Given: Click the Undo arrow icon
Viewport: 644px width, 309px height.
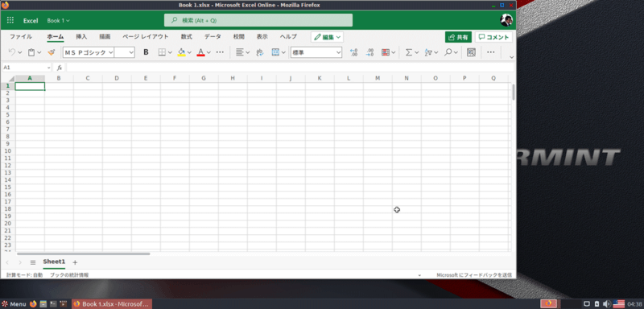Looking at the screenshot, I should [x=11, y=52].
